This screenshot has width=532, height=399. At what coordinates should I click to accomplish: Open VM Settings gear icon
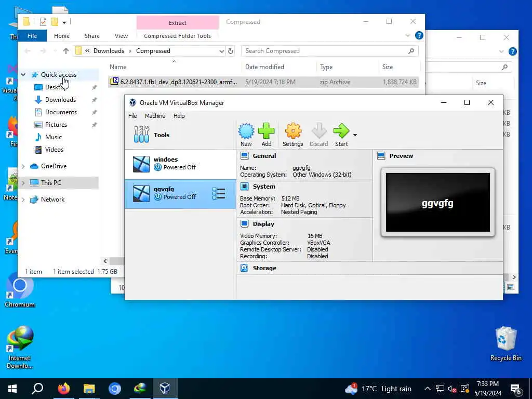pyautogui.click(x=293, y=135)
